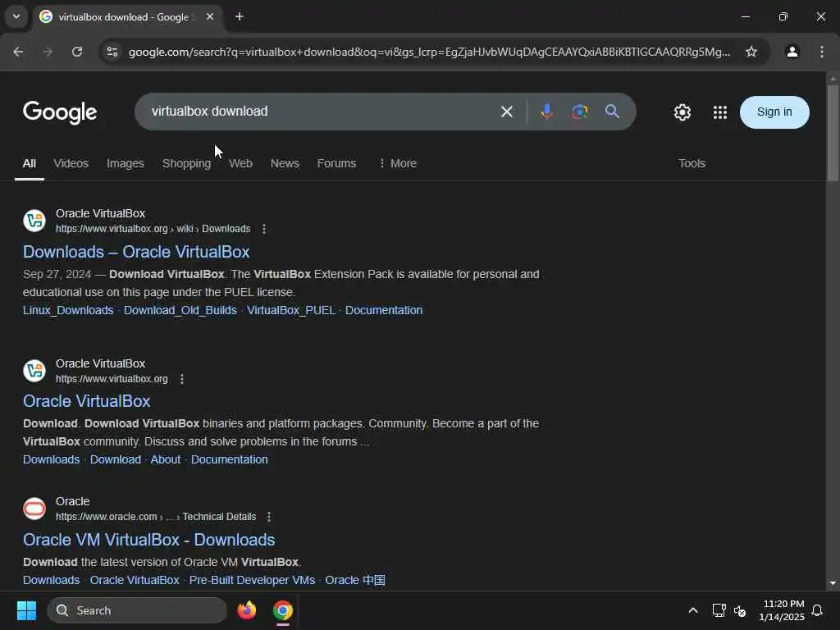Search by image with Google Lens icon
The height and width of the screenshot is (630, 840).
pos(579,112)
